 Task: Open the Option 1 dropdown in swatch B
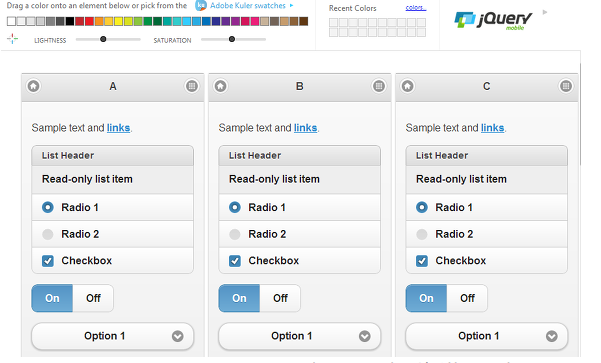tap(299, 336)
